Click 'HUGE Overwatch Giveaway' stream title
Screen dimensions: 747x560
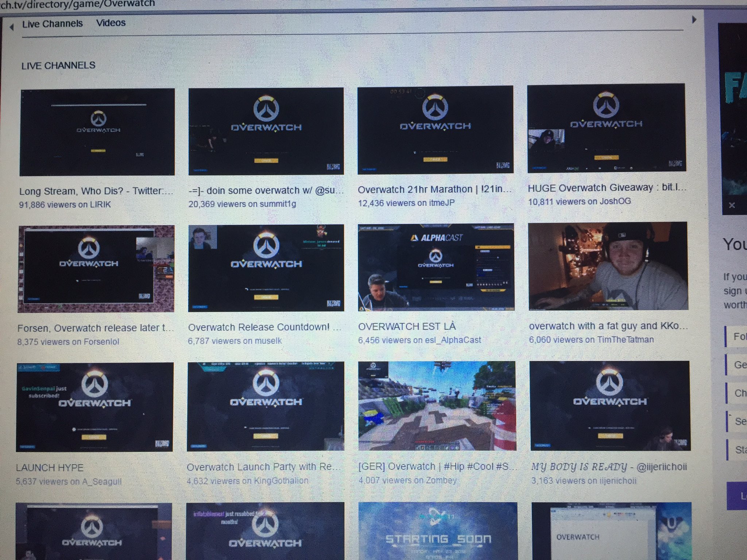click(607, 188)
